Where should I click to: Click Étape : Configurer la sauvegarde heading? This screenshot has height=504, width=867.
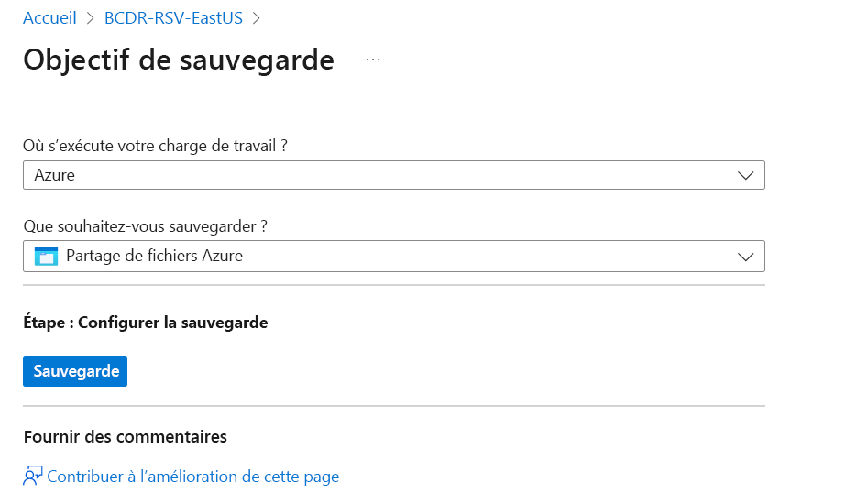(145, 323)
